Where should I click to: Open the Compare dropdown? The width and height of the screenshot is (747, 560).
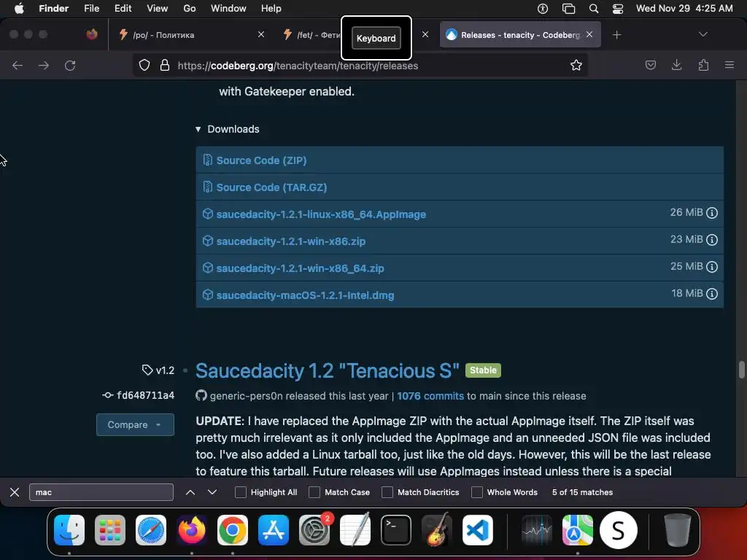(135, 424)
